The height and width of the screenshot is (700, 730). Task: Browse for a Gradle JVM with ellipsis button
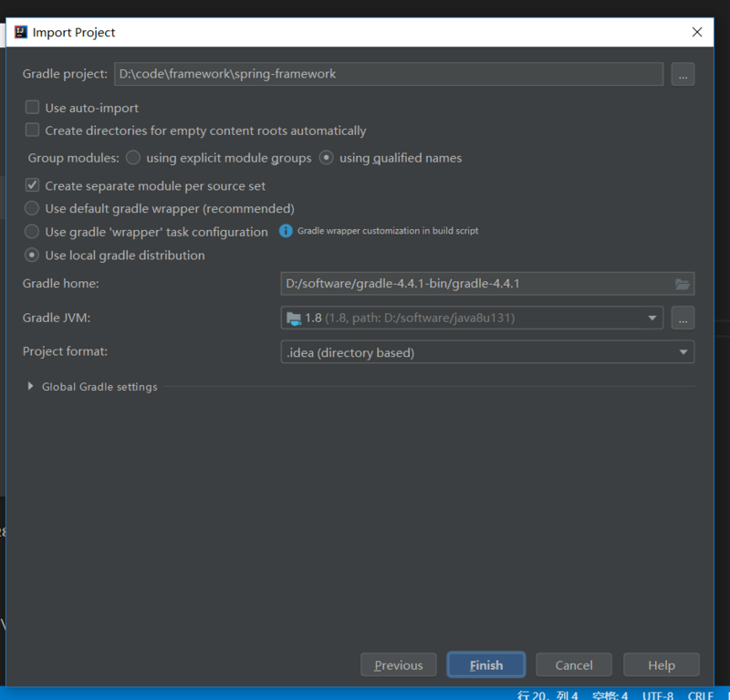(683, 319)
